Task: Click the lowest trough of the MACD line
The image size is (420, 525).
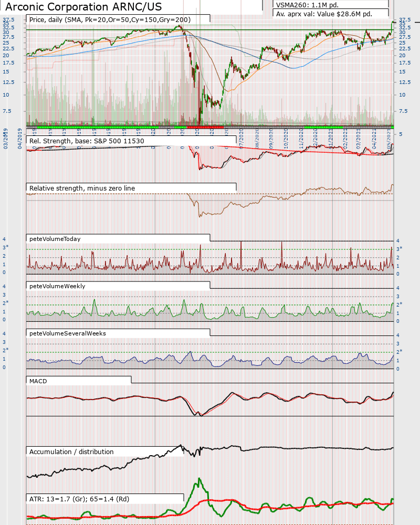Action: pyautogui.click(x=199, y=415)
